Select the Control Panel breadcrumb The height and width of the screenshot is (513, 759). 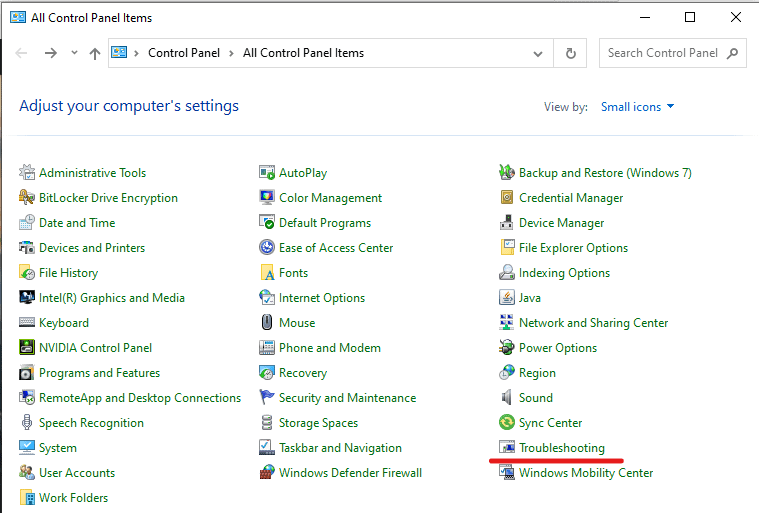(x=184, y=53)
